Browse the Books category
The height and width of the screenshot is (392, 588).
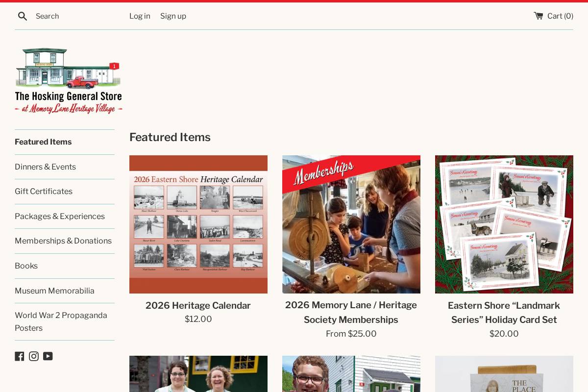[26, 266]
